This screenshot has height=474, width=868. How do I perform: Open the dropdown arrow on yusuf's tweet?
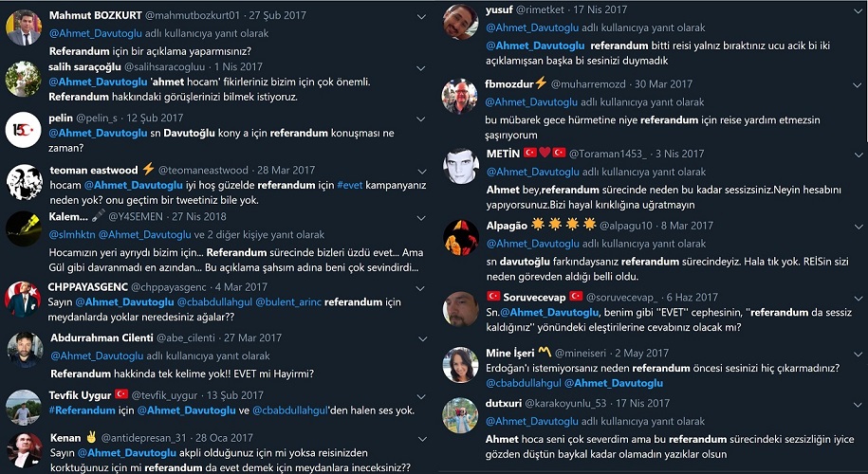click(x=858, y=11)
